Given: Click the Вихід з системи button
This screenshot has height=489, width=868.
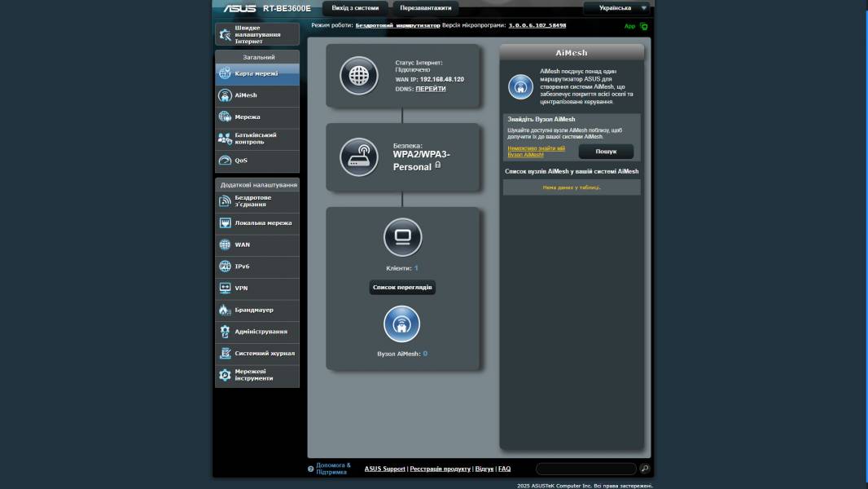Looking at the screenshot, I should [355, 8].
